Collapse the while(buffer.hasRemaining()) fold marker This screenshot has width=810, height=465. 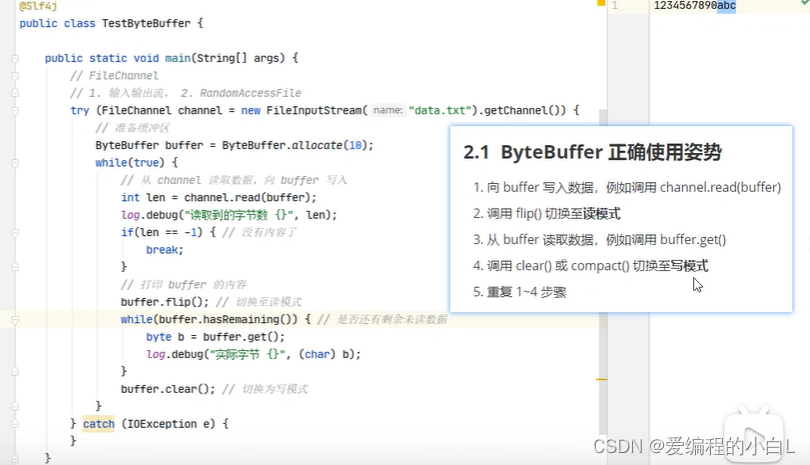point(15,320)
